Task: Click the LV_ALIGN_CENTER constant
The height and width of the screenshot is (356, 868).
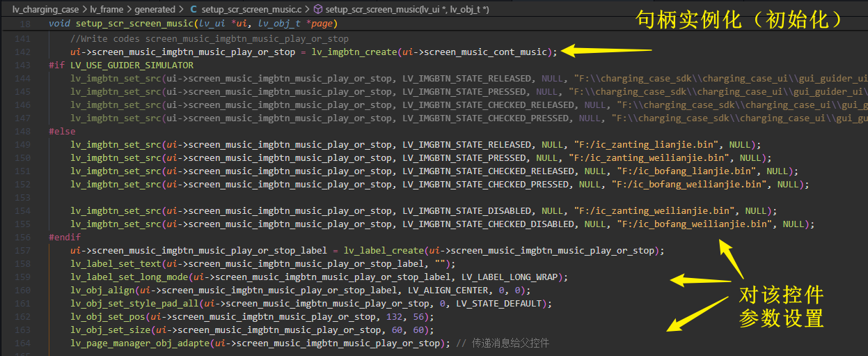Action: (x=445, y=290)
